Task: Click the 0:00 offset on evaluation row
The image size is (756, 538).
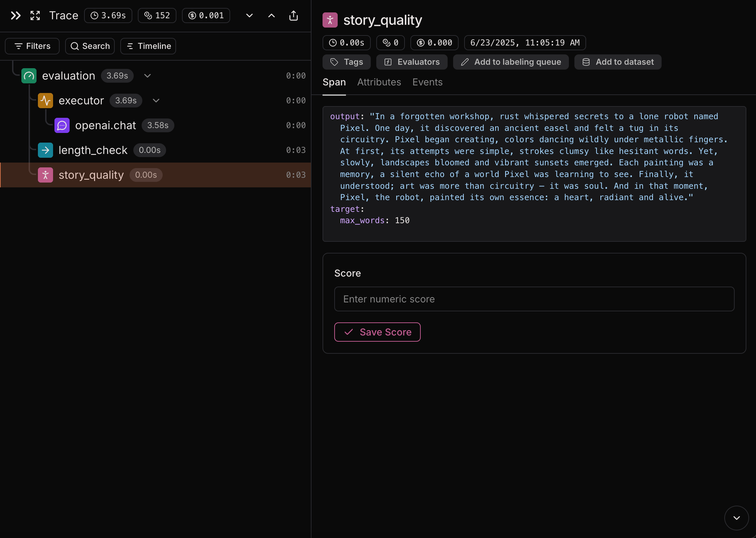Action: coord(296,76)
